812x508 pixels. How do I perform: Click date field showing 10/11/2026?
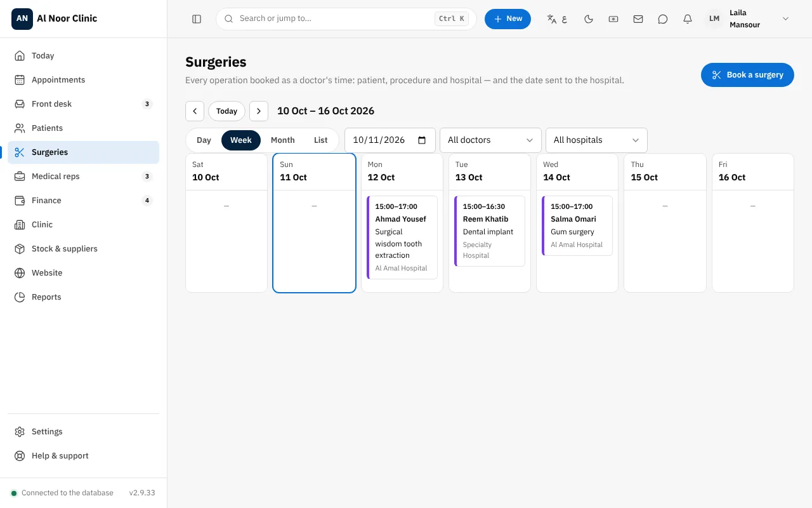coord(390,140)
